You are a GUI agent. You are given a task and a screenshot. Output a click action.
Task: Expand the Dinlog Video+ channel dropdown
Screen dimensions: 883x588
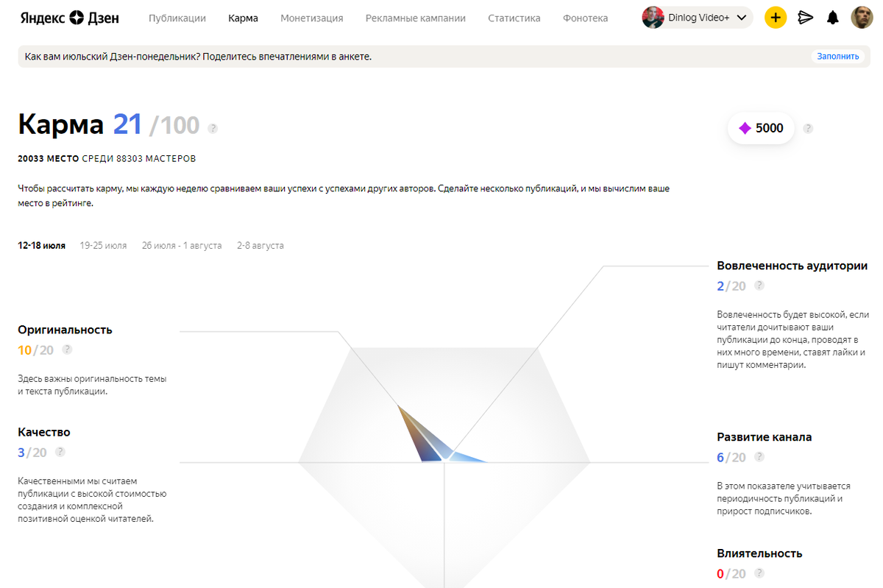point(698,18)
